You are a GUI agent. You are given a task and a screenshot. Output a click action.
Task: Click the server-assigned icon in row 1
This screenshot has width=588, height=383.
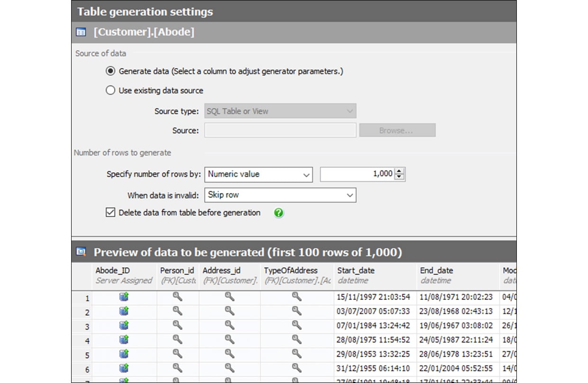[124, 297]
